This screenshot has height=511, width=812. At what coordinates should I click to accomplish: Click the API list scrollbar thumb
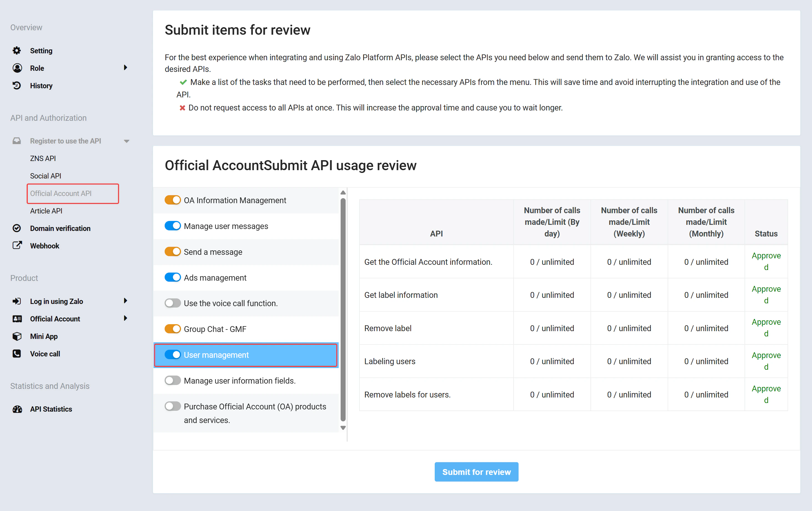tap(343, 310)
